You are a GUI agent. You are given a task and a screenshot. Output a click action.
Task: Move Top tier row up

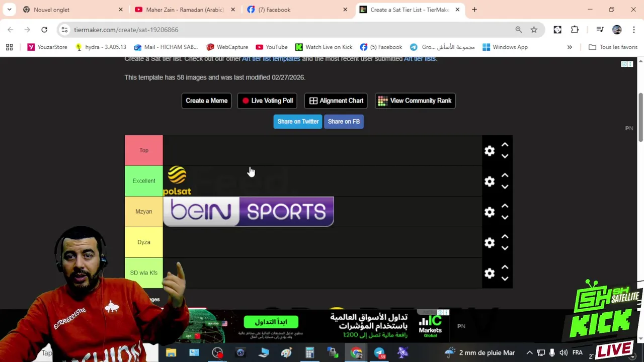point(505,145)
